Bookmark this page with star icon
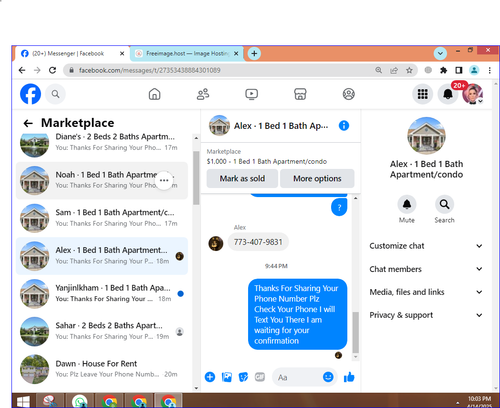This screenshot has height=408, width=500. pyautogui.click(x=409, y=70)
